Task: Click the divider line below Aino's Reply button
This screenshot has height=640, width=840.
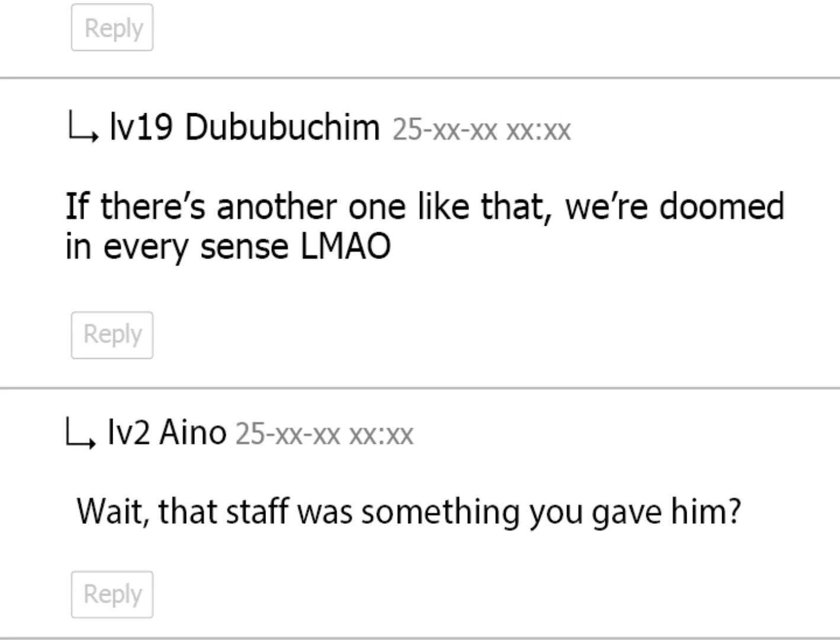Action: [420, 638]
